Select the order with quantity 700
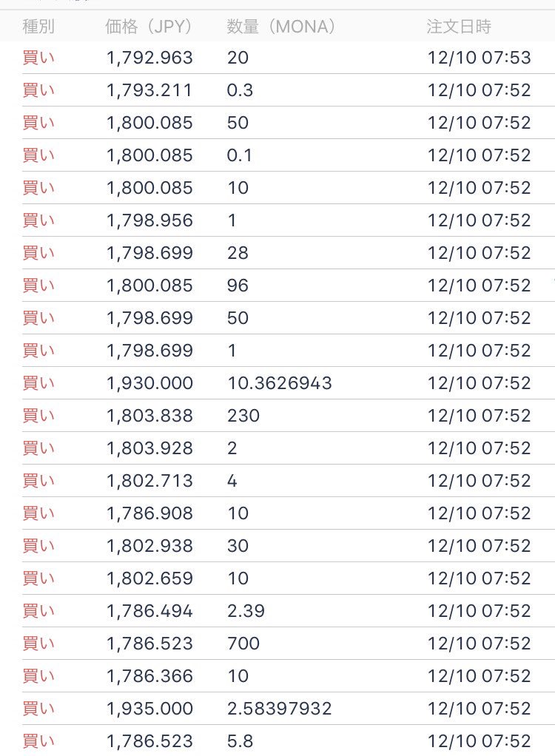The height and width of the screenshot is (756, 555). coord(289,644)
